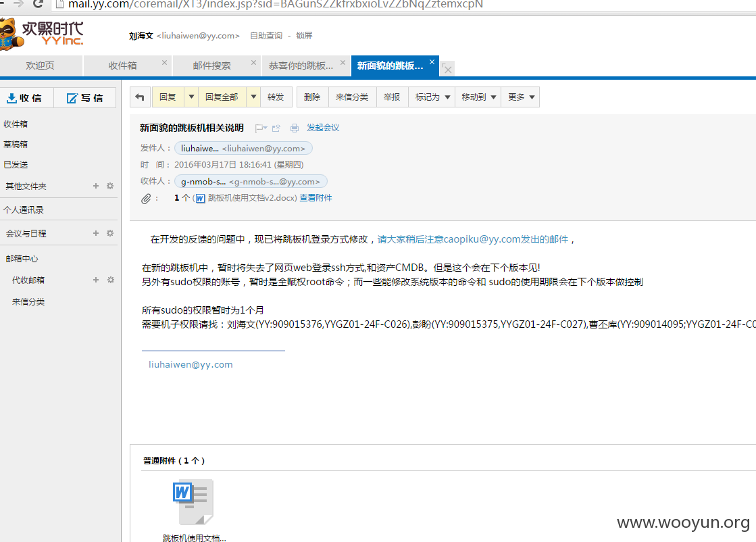Close the 收件箱 tab
Viewport: 756px width, 542px height.
pyautogui.click(x=164, y=63)
